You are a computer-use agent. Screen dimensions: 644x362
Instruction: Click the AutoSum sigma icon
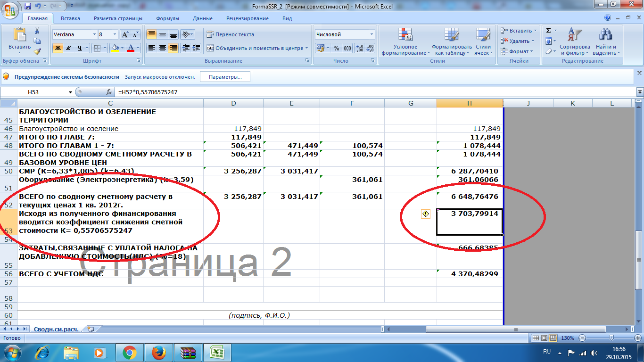pos(548,31)
